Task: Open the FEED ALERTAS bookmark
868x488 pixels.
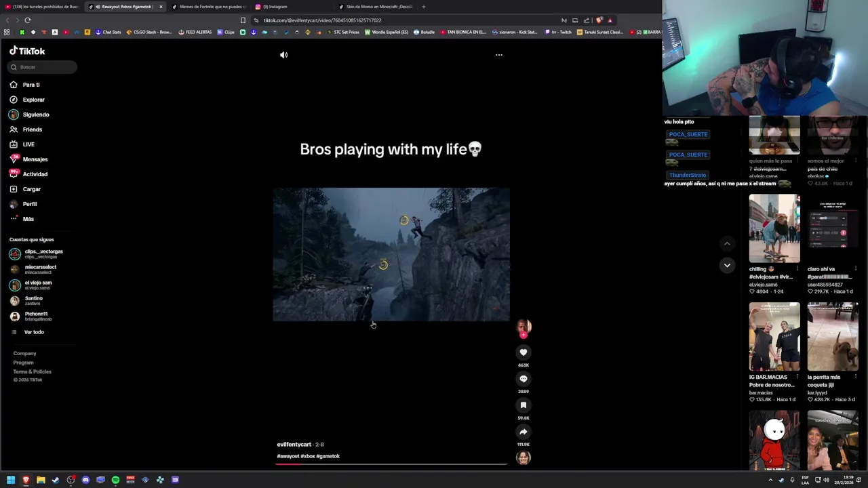Action: coord(195,32)
